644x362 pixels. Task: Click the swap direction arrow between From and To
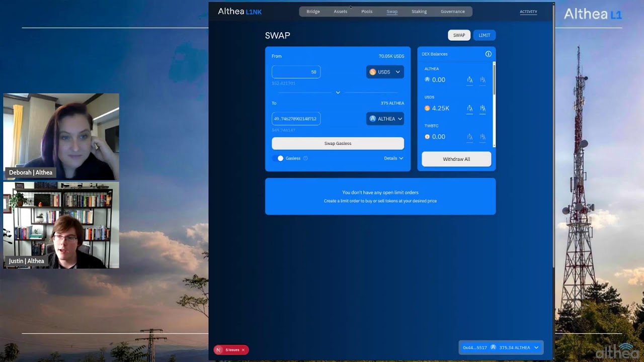coord(338,93)
